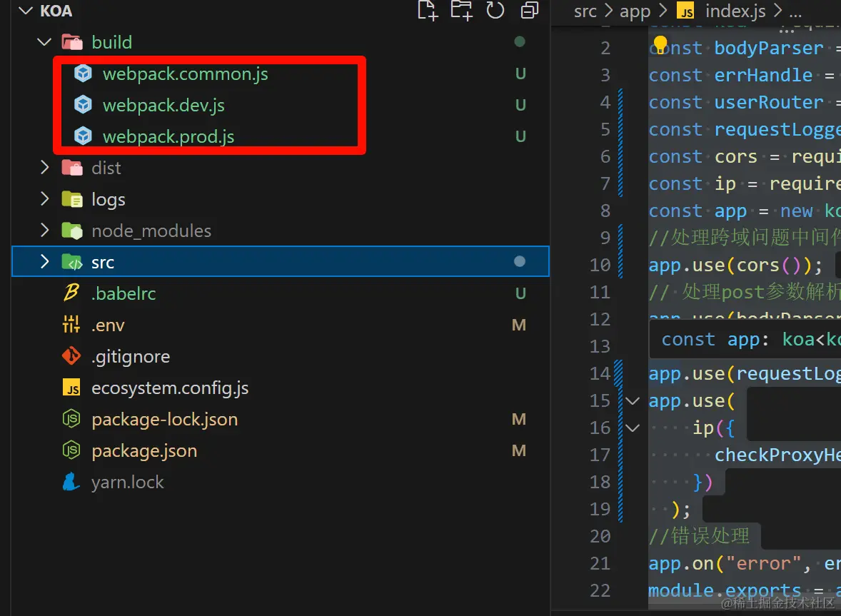Open package.json file
This screenshot has height=616, width=841.
click(144, 451)
